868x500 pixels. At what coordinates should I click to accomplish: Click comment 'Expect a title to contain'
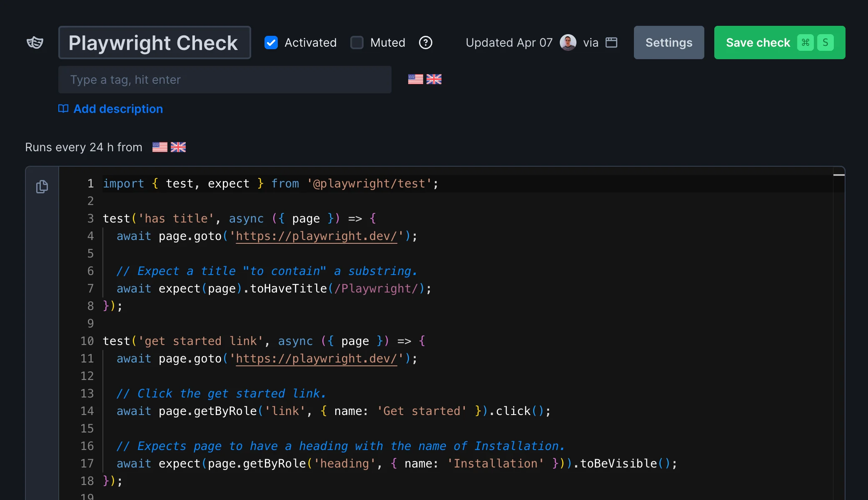click(x=267, y=271)
